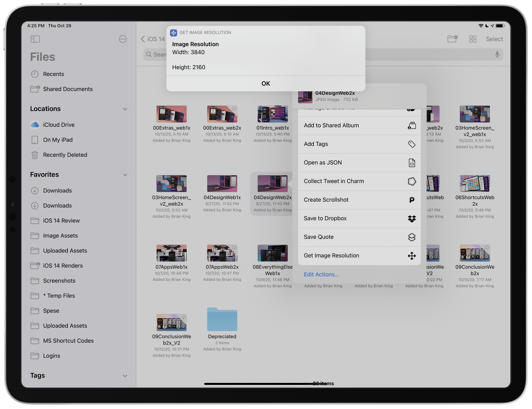Open 07AppsWeb1x image
532x409 pixels.
pyautogui.click(x=171, y=253)
